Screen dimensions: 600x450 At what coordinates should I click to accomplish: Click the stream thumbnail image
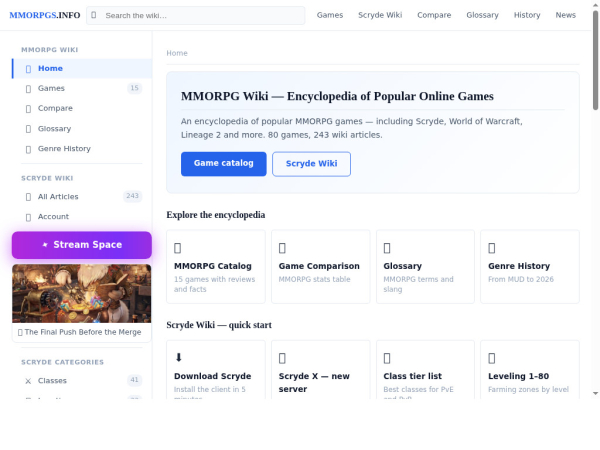click(x=82, y=293)
